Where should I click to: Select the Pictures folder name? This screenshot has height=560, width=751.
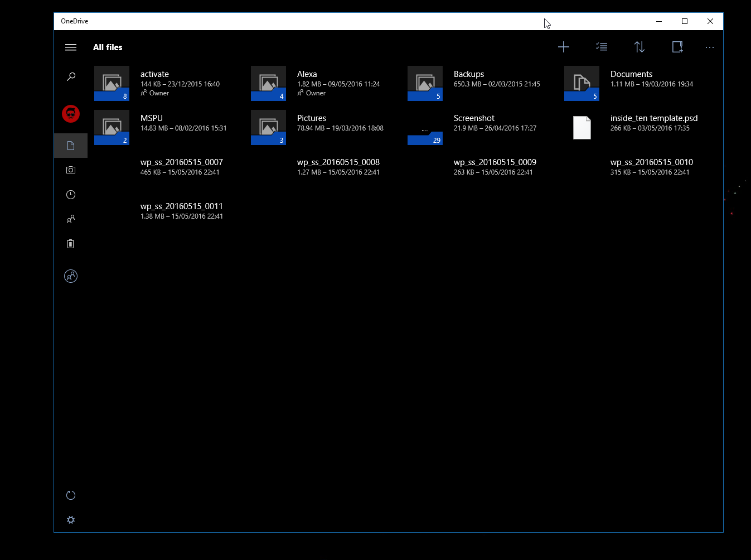click(x=312, y=118)
